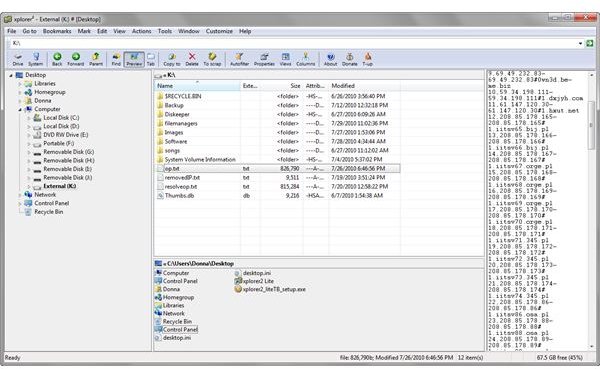Select Recycle Bin in the folder tree
The image size is (600, 369).
coord(49,212)
